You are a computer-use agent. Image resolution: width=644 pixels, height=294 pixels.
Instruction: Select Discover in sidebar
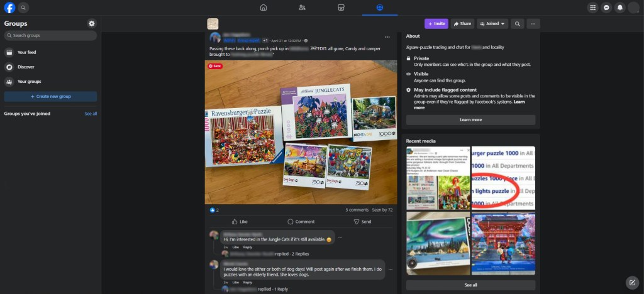click(x=26, y=67)
